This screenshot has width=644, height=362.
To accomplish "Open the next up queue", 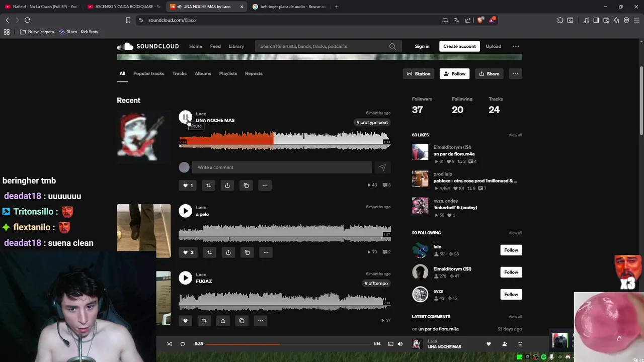I will pos(520,344).
